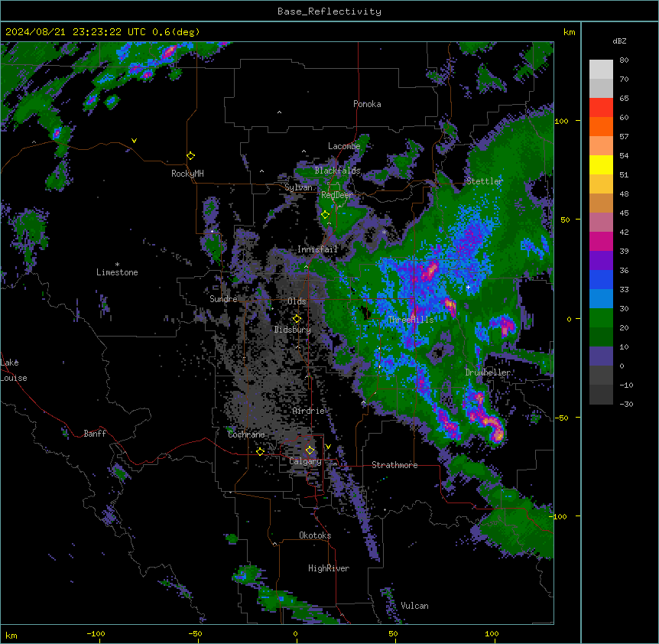The width and height of the screenshot is (659, 644).
Task: Click the Olds label
Action: coord(297,301)
